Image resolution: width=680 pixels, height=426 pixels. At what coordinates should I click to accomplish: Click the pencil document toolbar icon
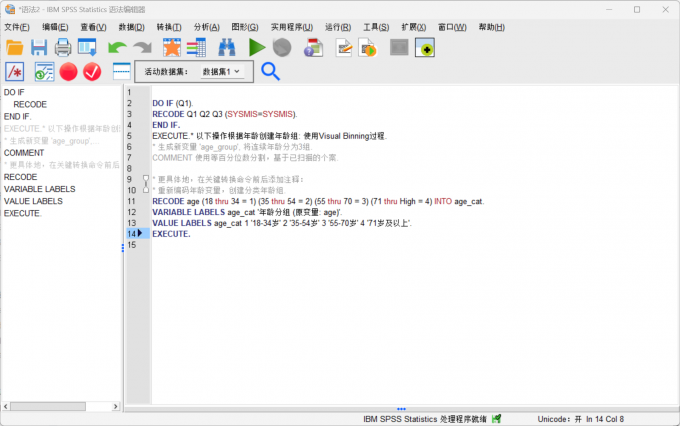tap(344, 47)
